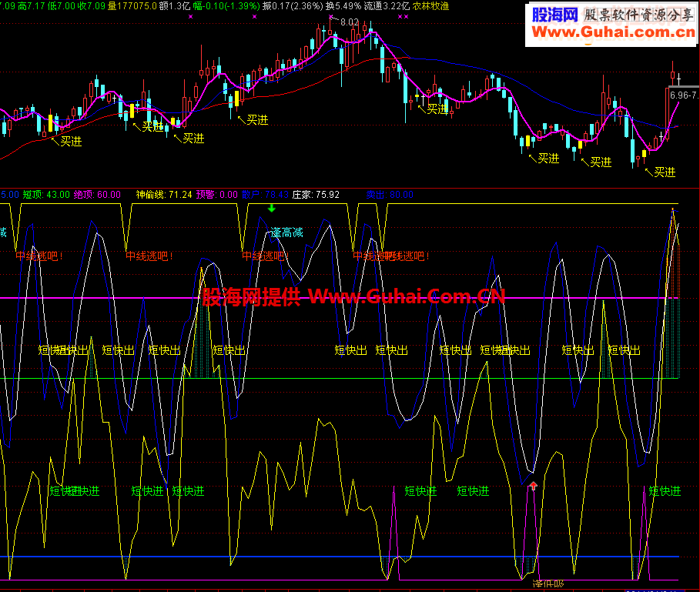Click the 庄家: 75.92 indicator value

(x=316, y=195)
